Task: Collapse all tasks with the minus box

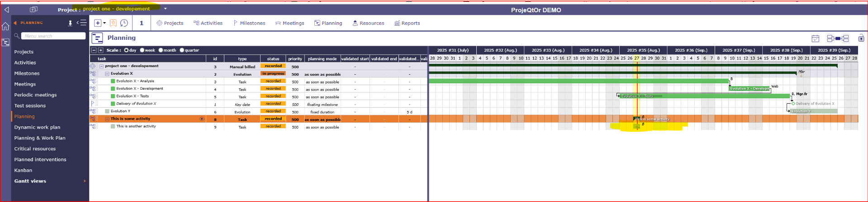Action: [94, 50]
